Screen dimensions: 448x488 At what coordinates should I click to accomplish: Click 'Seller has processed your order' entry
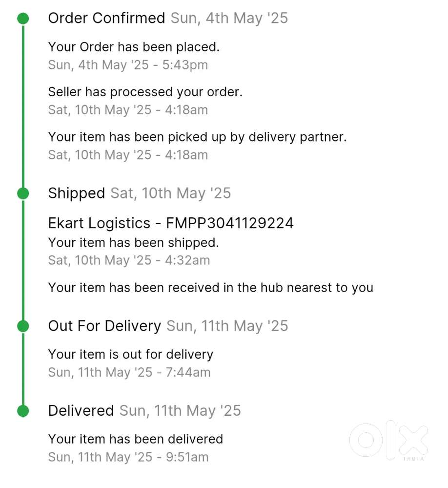[x=145, y=92]
